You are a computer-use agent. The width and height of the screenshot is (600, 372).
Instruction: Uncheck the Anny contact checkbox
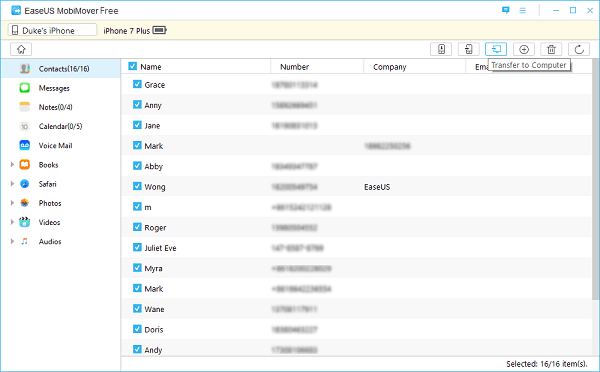pos(137,104)
